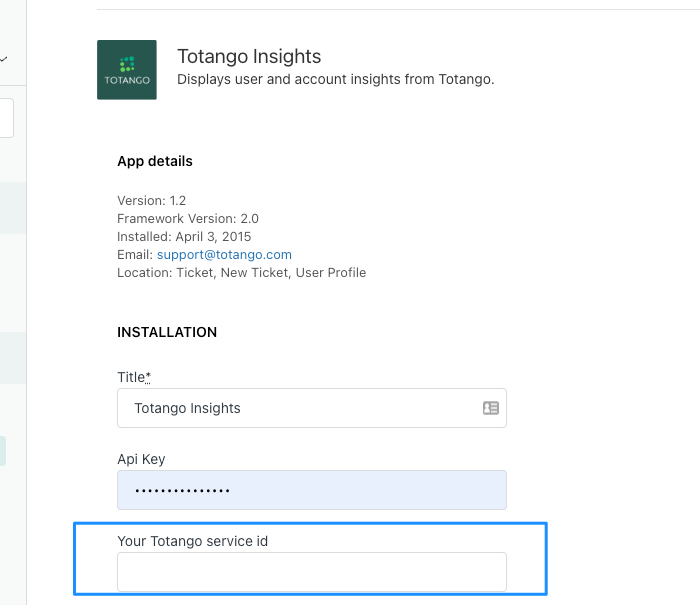Viewport: 700px width, 605px height.
Task: Select the masked Api Key field
Action: pos(312,490)
